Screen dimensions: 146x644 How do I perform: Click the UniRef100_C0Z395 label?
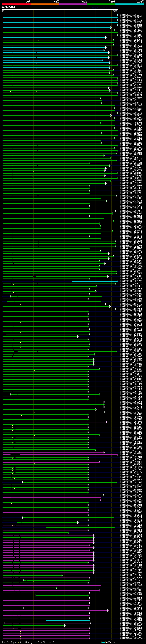(x=131, y=281)
